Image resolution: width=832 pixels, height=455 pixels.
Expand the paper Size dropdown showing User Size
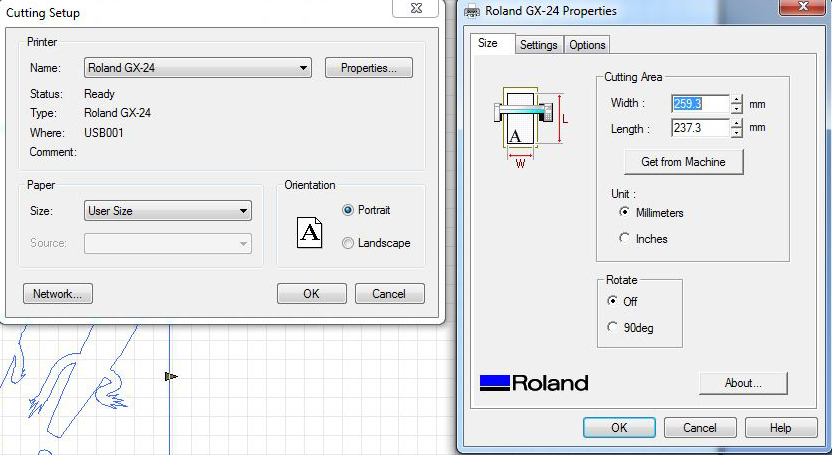[x=168, y=211]
